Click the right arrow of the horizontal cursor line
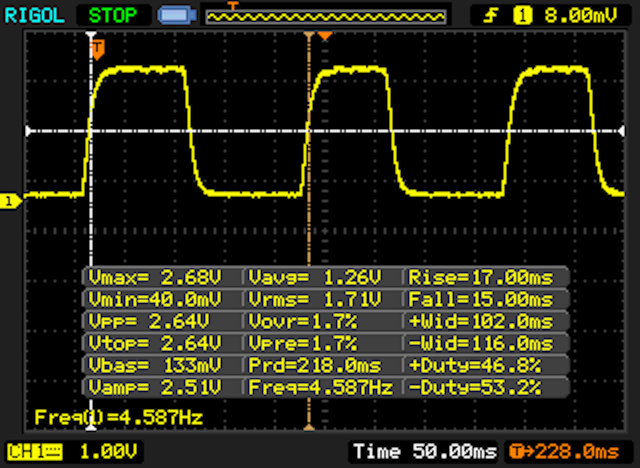640x468 pixels. pyautogui.click(x=621, y=131)
